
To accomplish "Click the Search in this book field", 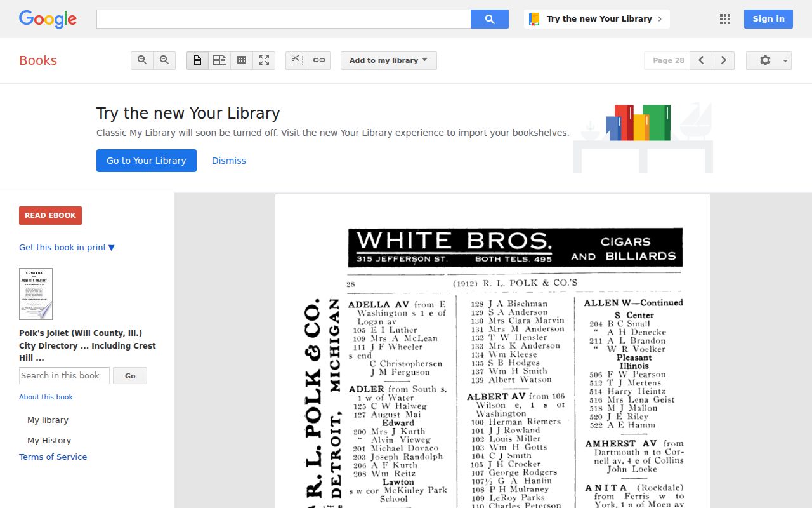I will coord(64,376).
